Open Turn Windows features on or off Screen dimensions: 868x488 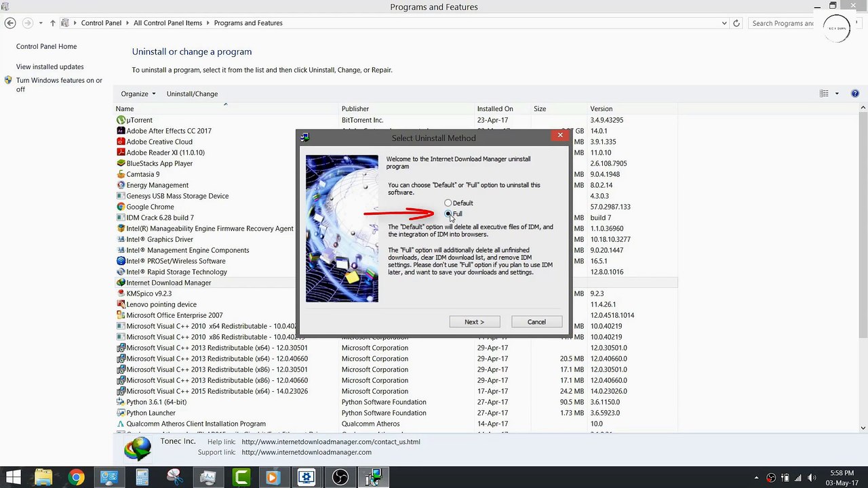pos(59,85)
